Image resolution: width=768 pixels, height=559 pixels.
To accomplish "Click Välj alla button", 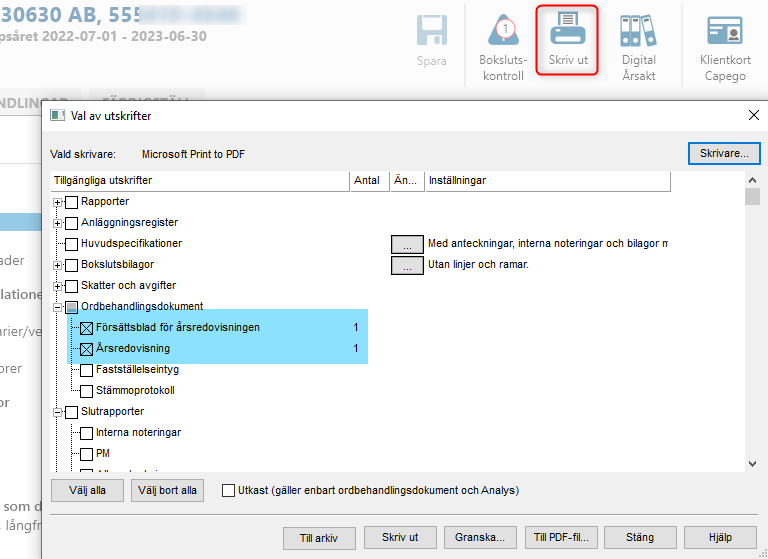I will [x=87, y=490].
